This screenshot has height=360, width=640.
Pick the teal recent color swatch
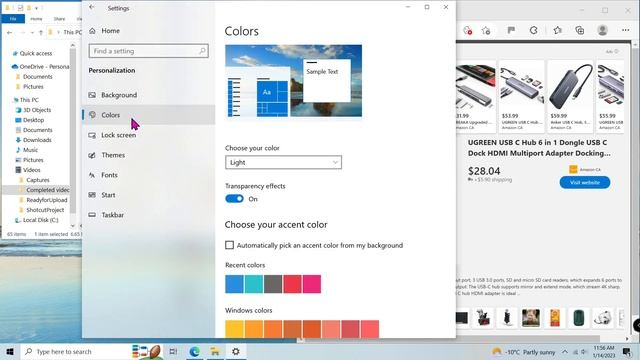[253, 284]
